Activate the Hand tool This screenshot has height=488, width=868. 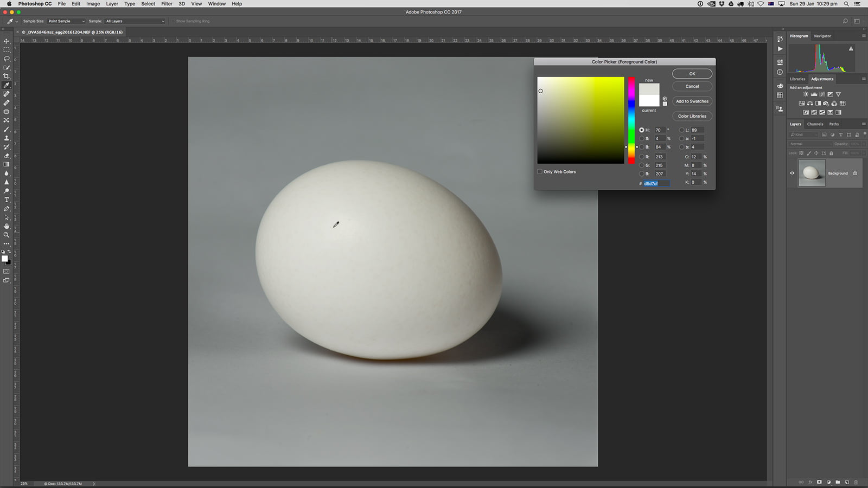coord(7,226)
